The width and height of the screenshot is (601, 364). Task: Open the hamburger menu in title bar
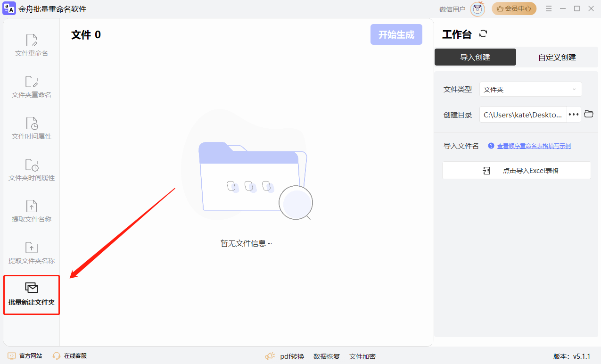coord(549,8)
